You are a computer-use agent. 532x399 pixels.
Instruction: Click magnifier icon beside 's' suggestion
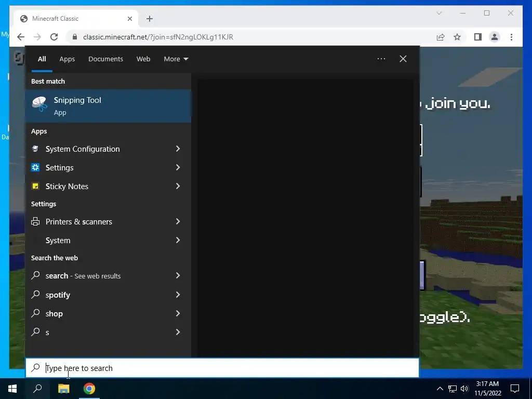(35, 332)
